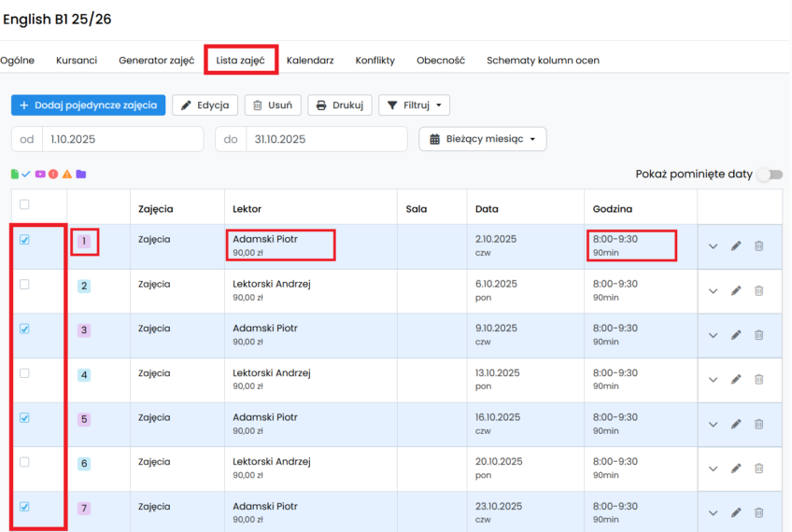This screenshot has height=532, width=792.
Task: Open the 'Generator zajęć' tab
Action: pyautogui.click(x=156, y=61)
